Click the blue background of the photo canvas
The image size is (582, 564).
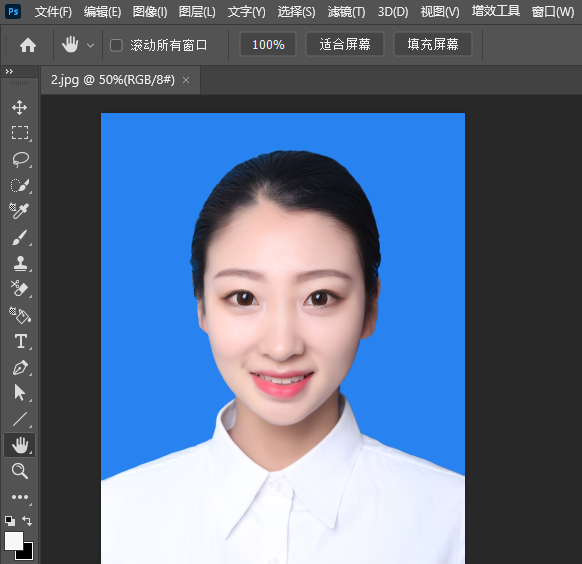(148, 260)
